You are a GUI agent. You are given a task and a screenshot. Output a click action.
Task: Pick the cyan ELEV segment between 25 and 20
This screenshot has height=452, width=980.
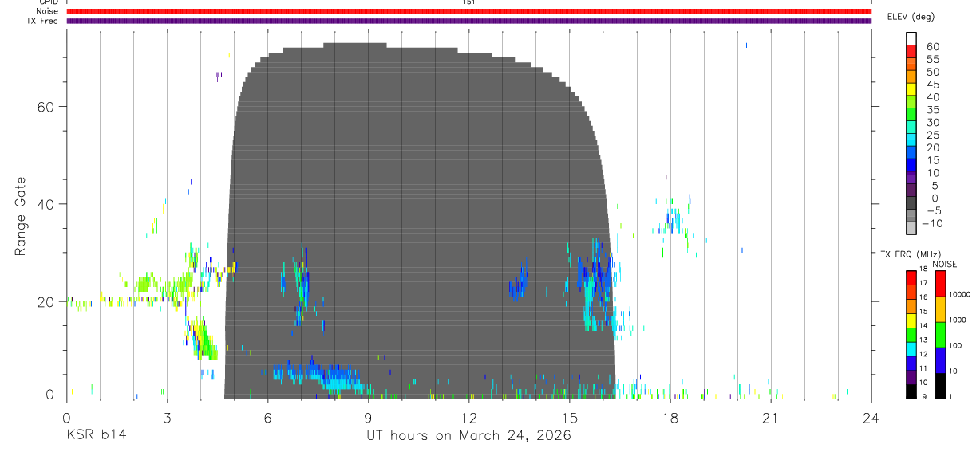point(911,139)
